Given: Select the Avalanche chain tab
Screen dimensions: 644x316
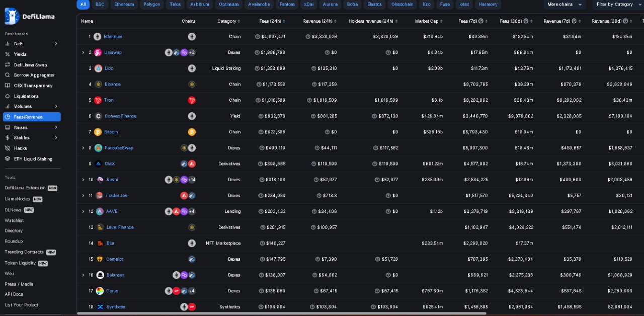Looking at the screenshot, I should 259,5.
